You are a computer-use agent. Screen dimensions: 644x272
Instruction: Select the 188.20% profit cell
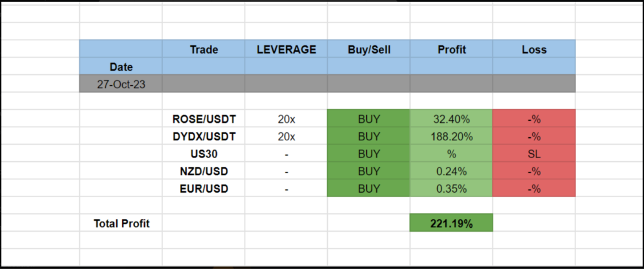tap(451, 136)
